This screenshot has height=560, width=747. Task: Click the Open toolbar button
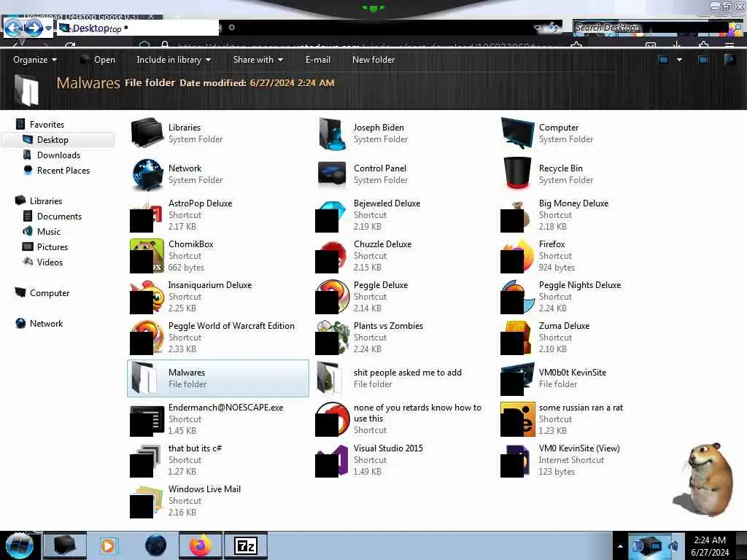tap(98, 60)
